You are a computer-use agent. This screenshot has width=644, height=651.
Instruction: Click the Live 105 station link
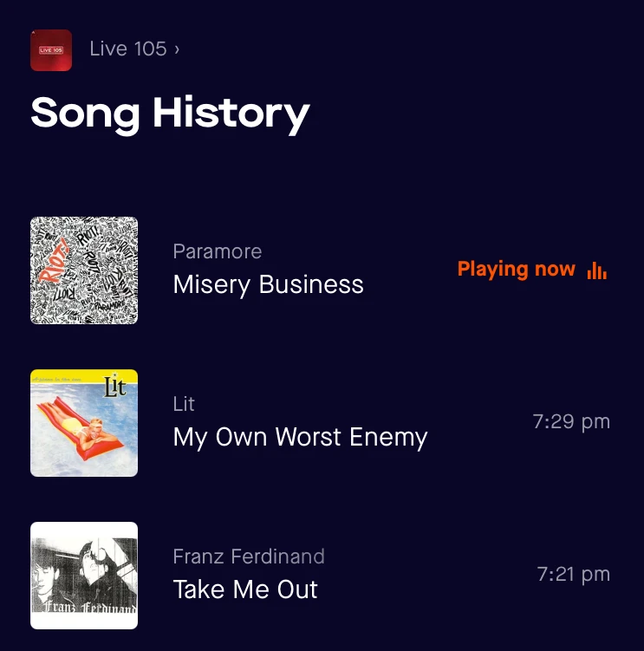[x=128, y=49]
